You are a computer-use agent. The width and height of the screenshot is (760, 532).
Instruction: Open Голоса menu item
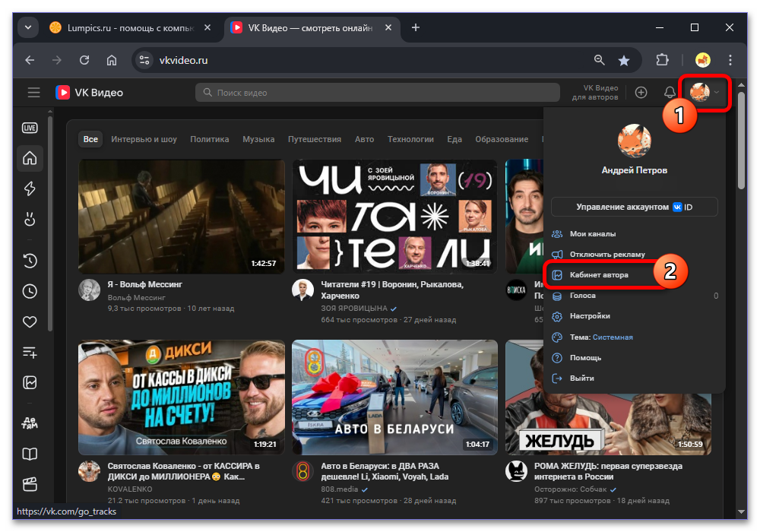tap(634, 296)
